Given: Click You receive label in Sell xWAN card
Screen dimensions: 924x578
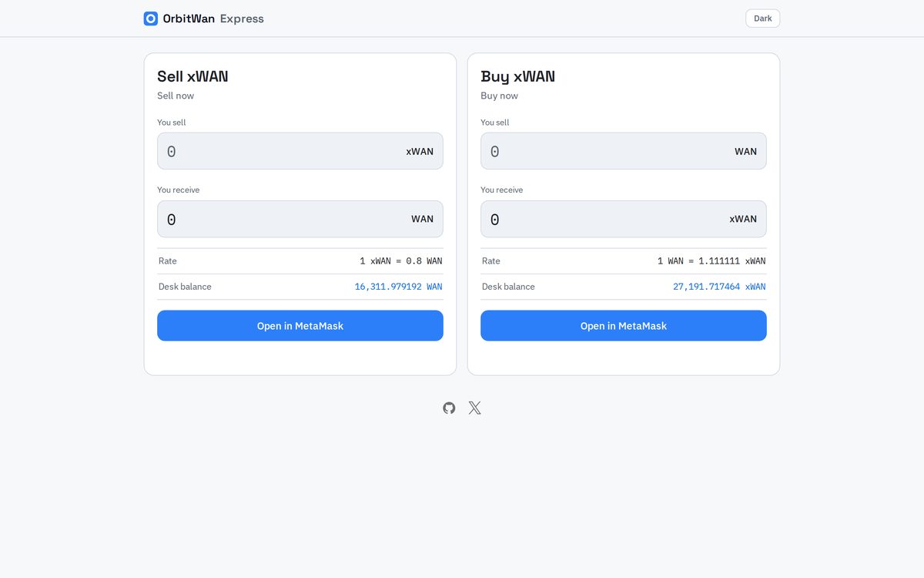Looking at the screenshot, I should (179, 190).
